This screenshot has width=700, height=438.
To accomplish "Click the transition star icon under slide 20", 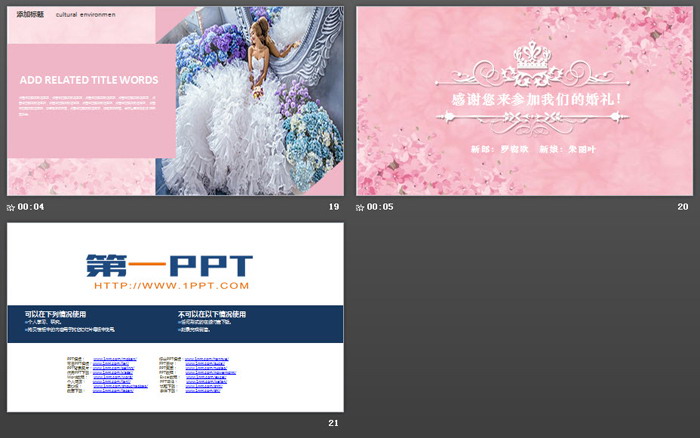I will click(360, 207).
